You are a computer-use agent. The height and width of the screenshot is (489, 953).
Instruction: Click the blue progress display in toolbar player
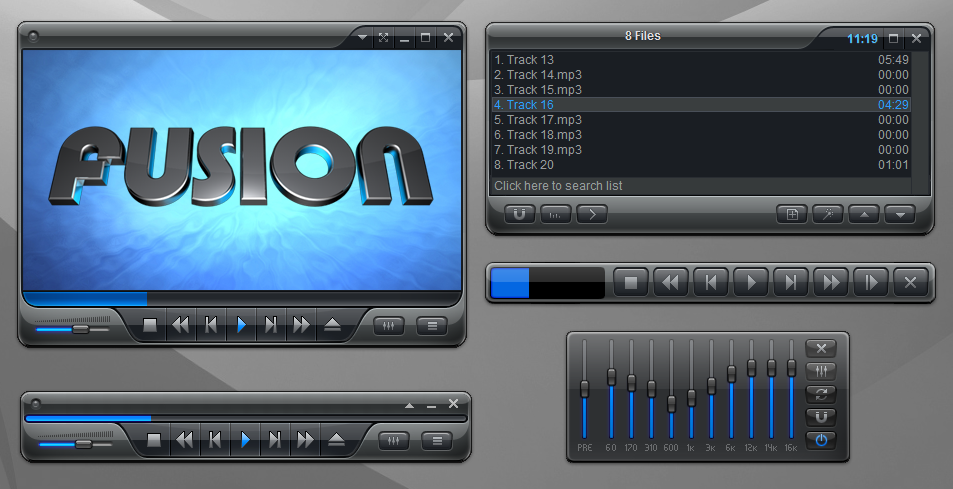(548, 283)
